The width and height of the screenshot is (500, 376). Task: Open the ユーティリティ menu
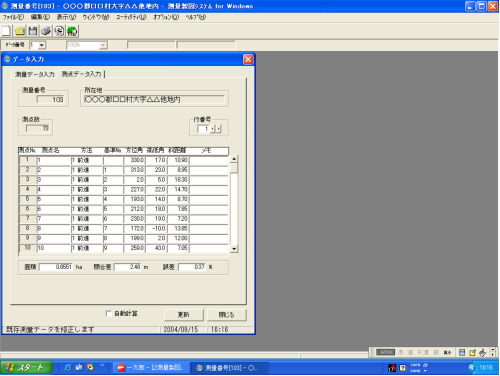point(131,17)
